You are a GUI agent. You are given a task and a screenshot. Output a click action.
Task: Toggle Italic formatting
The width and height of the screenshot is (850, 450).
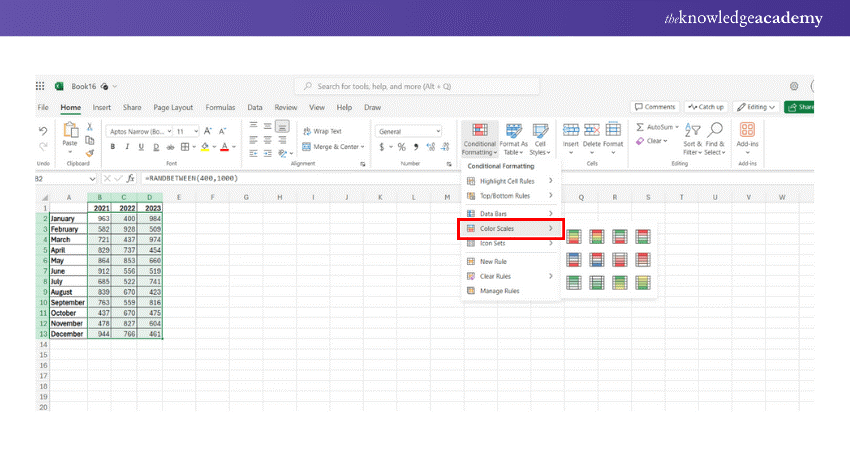click(x=127, y=147)
